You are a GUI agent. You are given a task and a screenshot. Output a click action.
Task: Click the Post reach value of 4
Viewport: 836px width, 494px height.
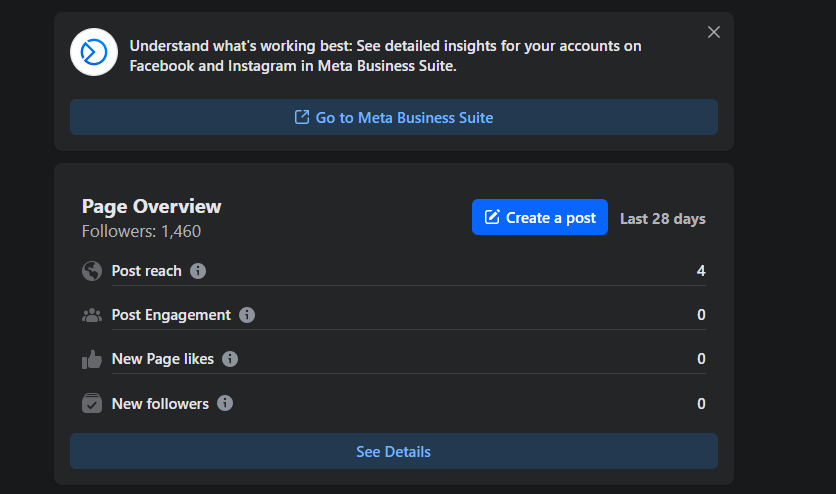click(x=701, y=271)
